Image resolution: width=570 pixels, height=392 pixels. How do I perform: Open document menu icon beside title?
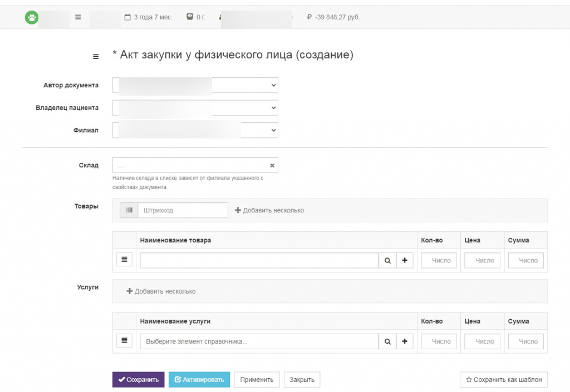point(96,57)
